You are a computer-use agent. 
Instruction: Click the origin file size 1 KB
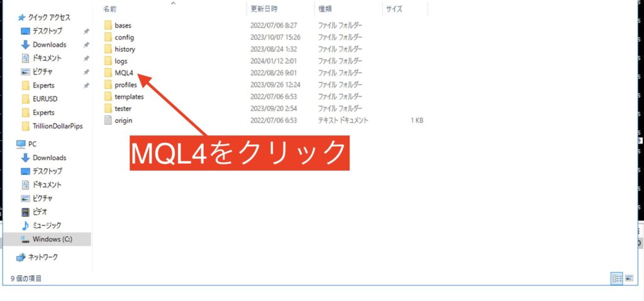(416, 120)
